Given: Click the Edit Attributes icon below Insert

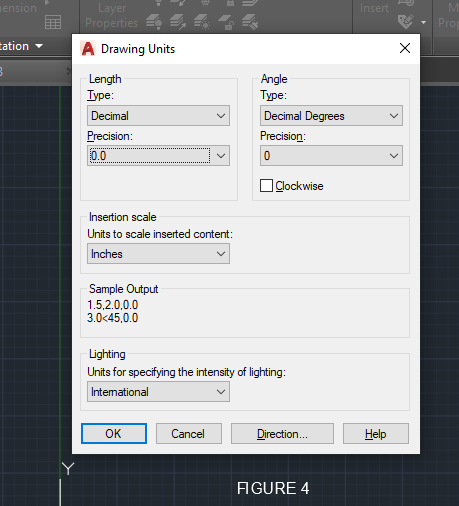Looking at the screenshot, I should point(406,22).
